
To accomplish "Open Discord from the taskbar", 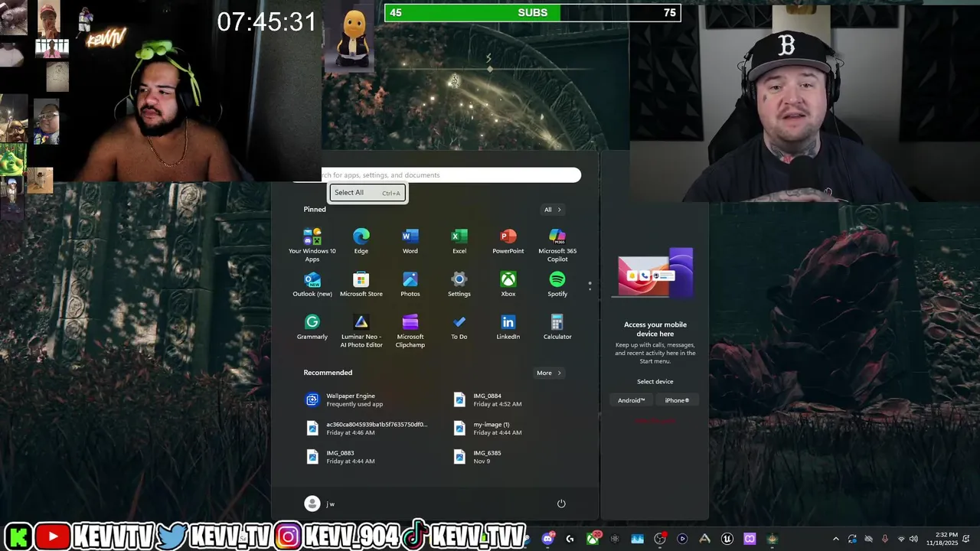I will 547,539.
